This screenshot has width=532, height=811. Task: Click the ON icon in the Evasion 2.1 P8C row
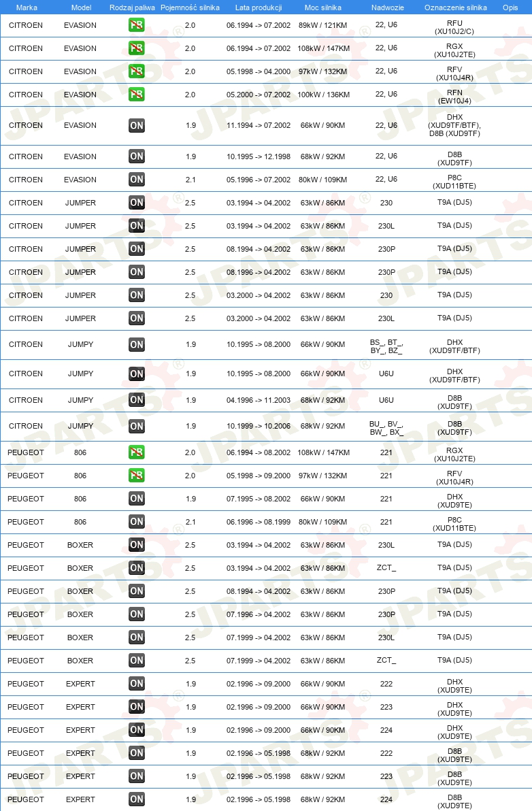(137, 180)
